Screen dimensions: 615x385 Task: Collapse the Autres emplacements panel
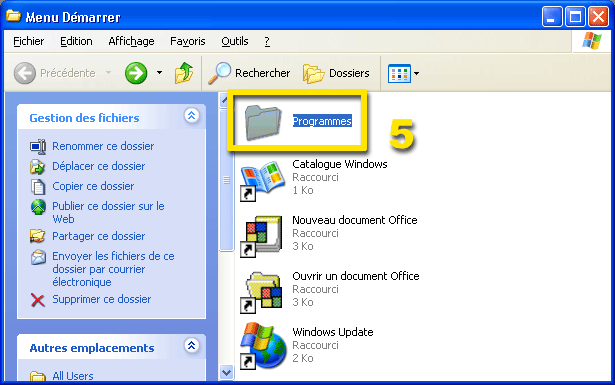click(191, 346)
